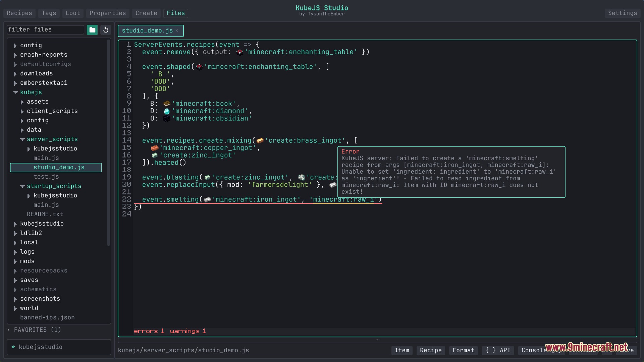Click the Item button

(402, 350)
